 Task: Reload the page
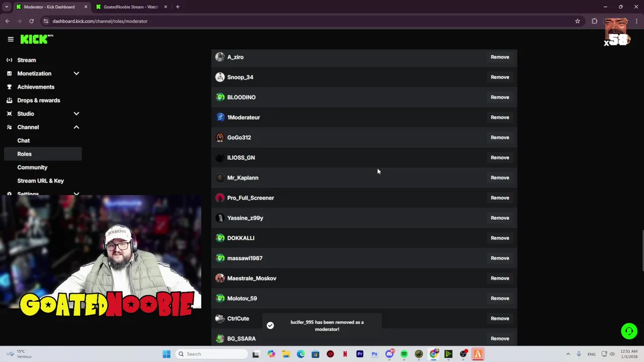tap(31, 21)
